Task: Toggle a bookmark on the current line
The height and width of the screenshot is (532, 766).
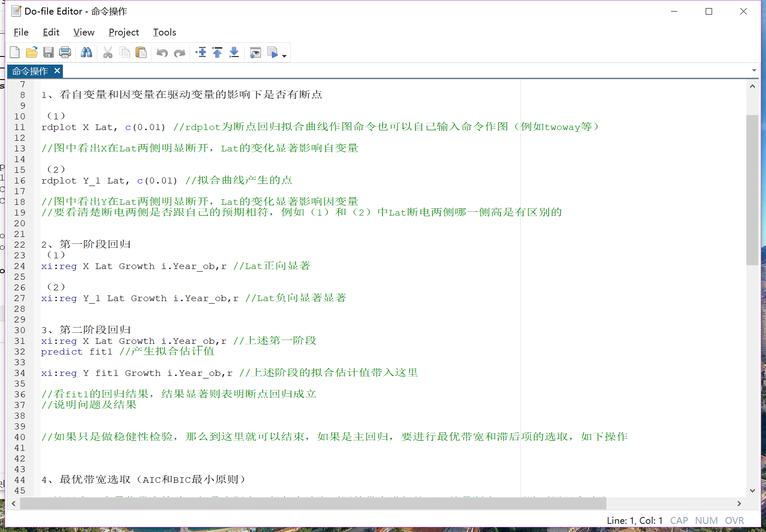Action: (x=201, y=52)
